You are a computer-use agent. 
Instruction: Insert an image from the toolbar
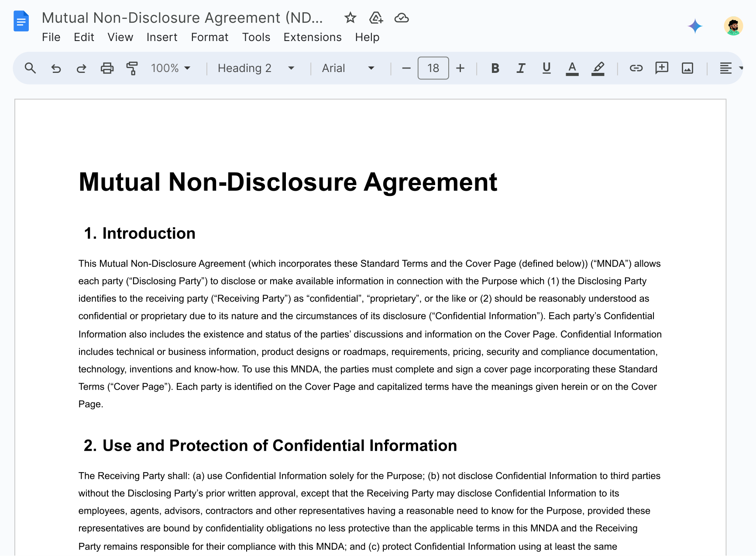pos(687,68)
